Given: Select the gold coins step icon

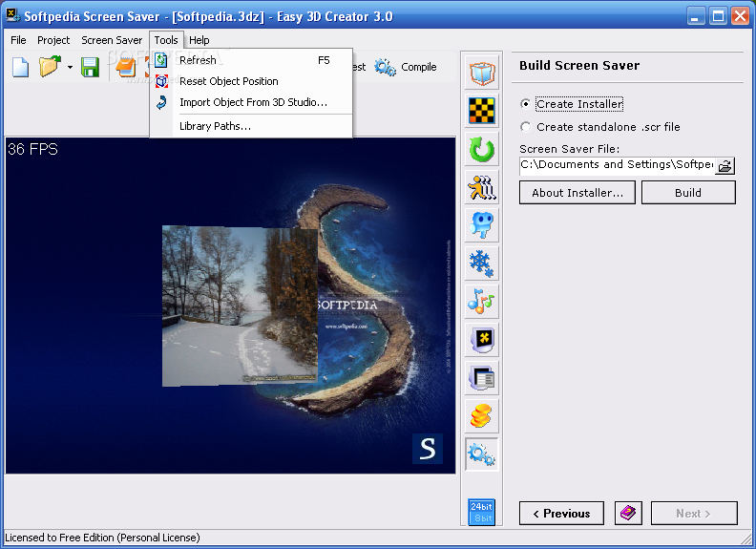Looking at the screenshot, I should pyautogui.click(x=482, y=416).
